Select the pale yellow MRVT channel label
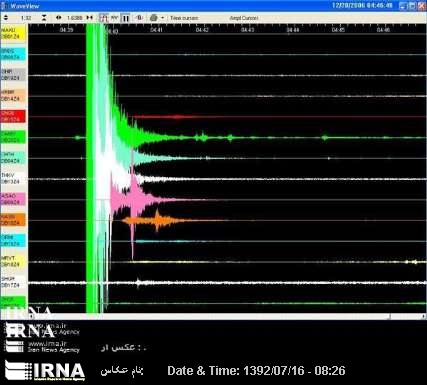Image resolution: width=427 pixels, height=385 pixels. click(x=13, y=261)
